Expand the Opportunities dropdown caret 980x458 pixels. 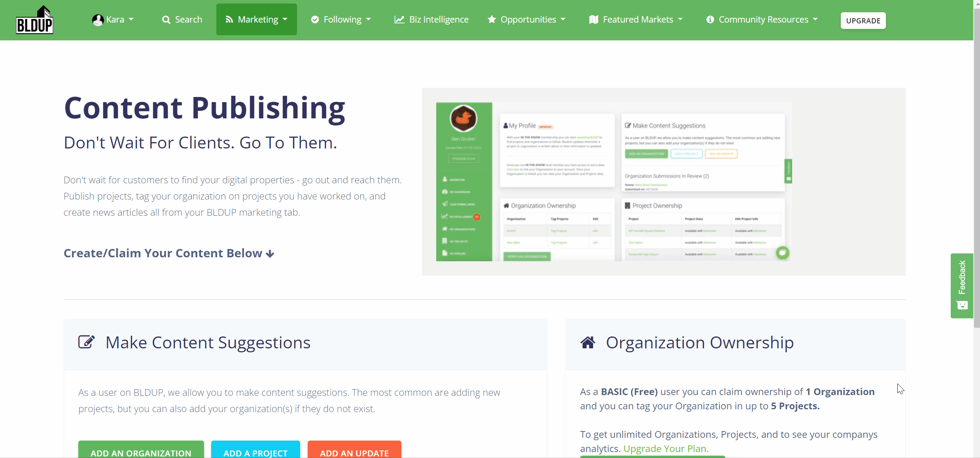(x=563, y=19)
